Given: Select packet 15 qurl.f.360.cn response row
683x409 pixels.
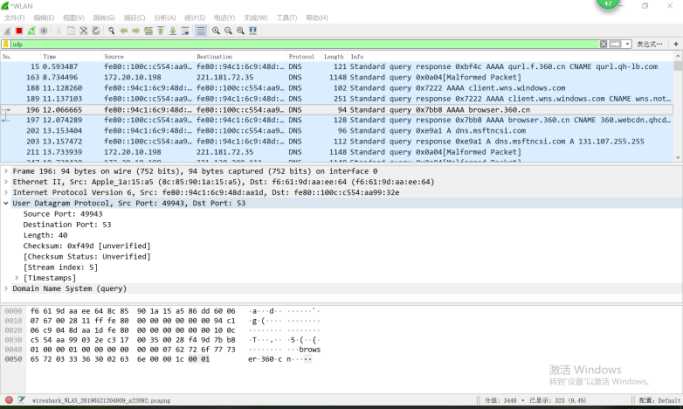Looking at the screenshot, I should point(337,67).
